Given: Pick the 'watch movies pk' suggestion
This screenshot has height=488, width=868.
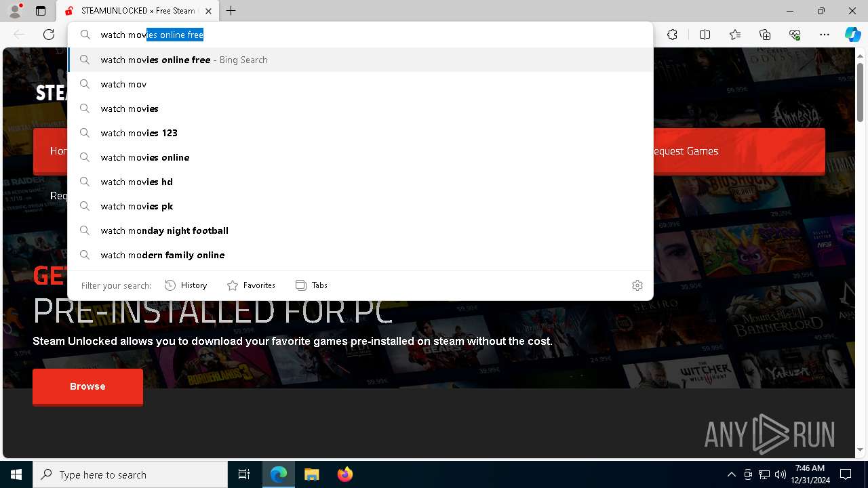Looking at the screenshot, I should [360, 206].
